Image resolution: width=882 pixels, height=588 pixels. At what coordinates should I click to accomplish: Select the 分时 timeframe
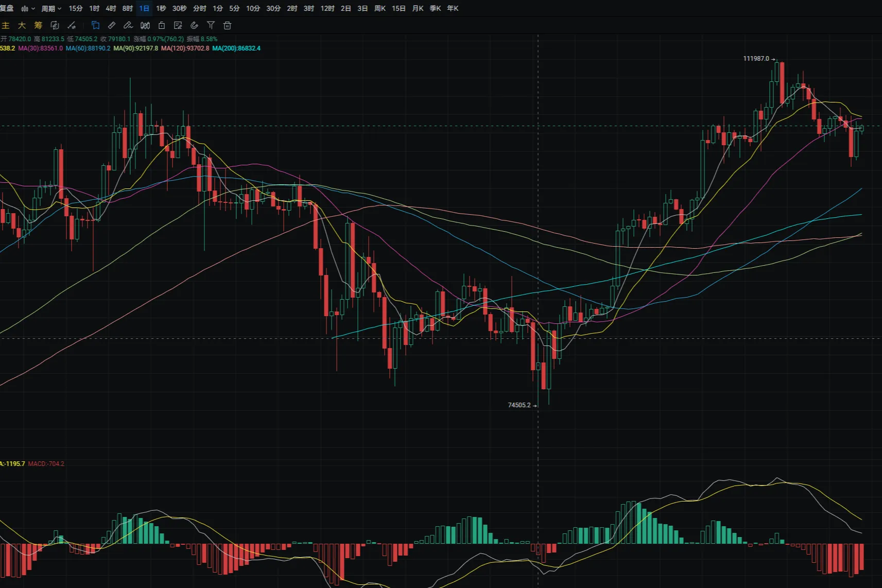[x=199, y=8]
